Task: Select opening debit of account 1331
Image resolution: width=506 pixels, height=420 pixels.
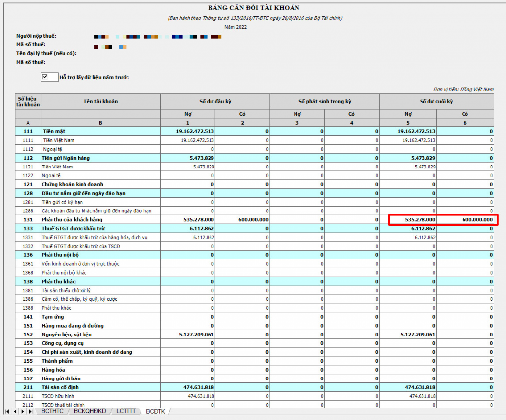Action: point(188,237)
